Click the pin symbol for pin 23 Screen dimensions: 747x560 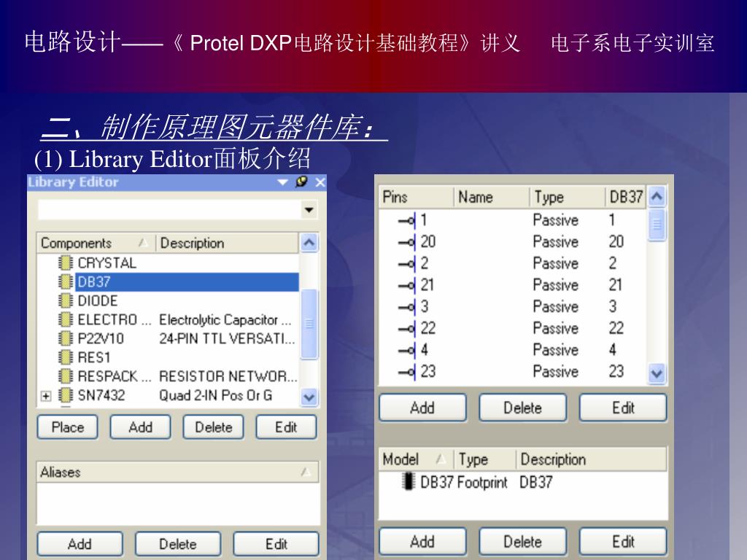[407, 371]
